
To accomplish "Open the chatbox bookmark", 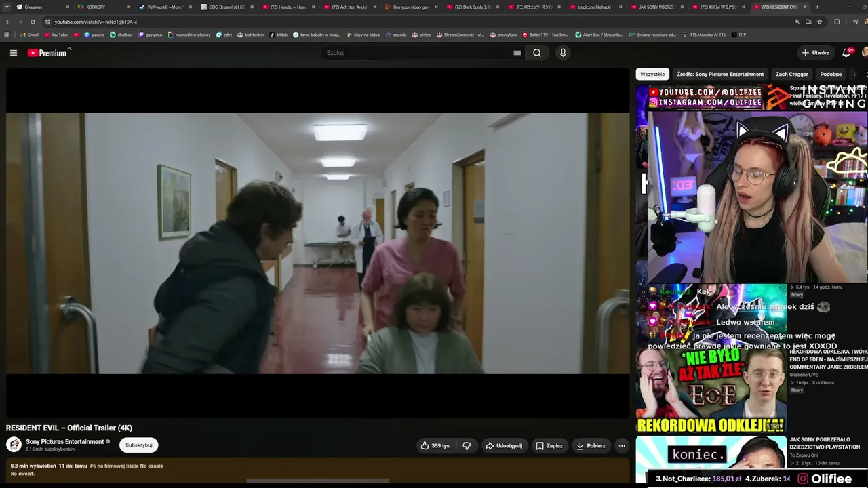I will point(121,35).
